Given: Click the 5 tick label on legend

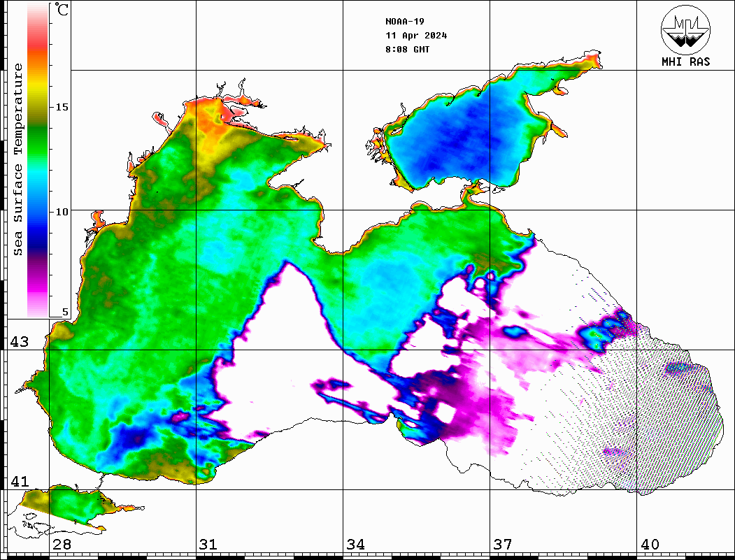Looking at the screenshot, I should coord(65,313).
